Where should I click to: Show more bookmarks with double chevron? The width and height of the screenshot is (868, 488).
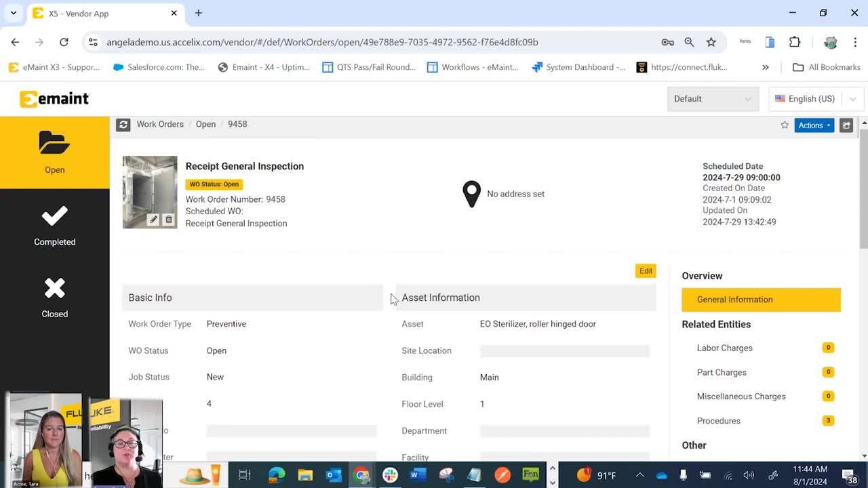(766, 67)
